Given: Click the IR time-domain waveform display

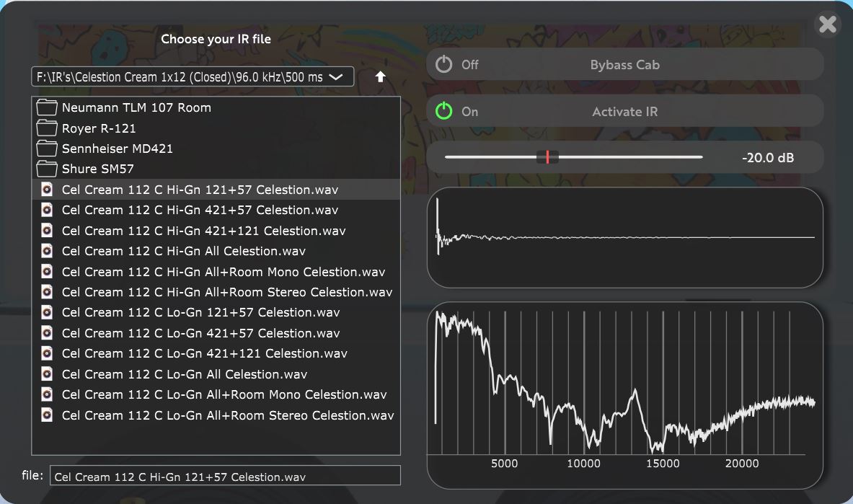Looking at the screenshot, I should [x=624, y=237].
